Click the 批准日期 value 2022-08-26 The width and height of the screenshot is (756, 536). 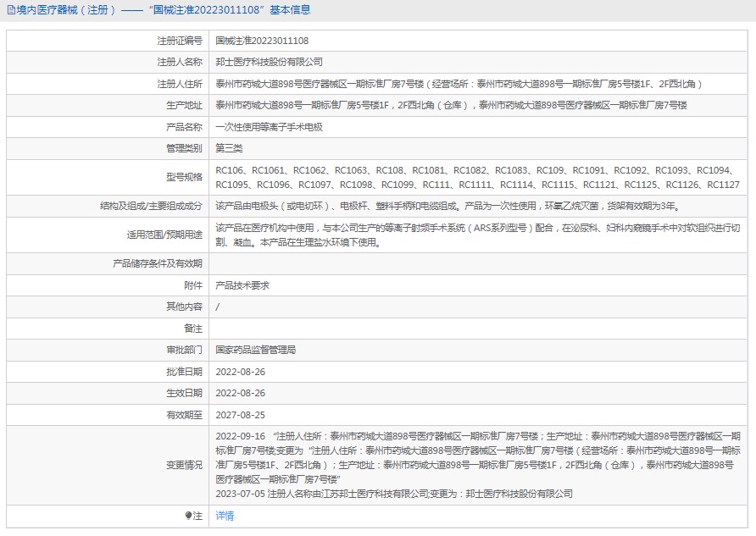(240, 372)
